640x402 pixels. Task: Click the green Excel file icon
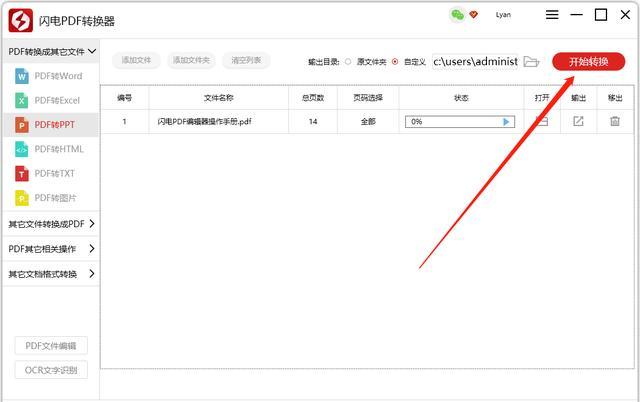click(22, 100)
